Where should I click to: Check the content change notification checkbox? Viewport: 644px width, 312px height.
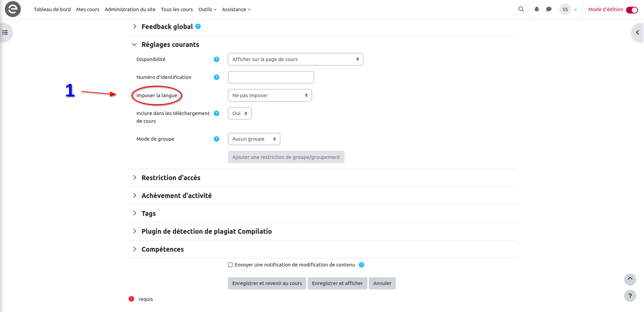tap(230, 265)
